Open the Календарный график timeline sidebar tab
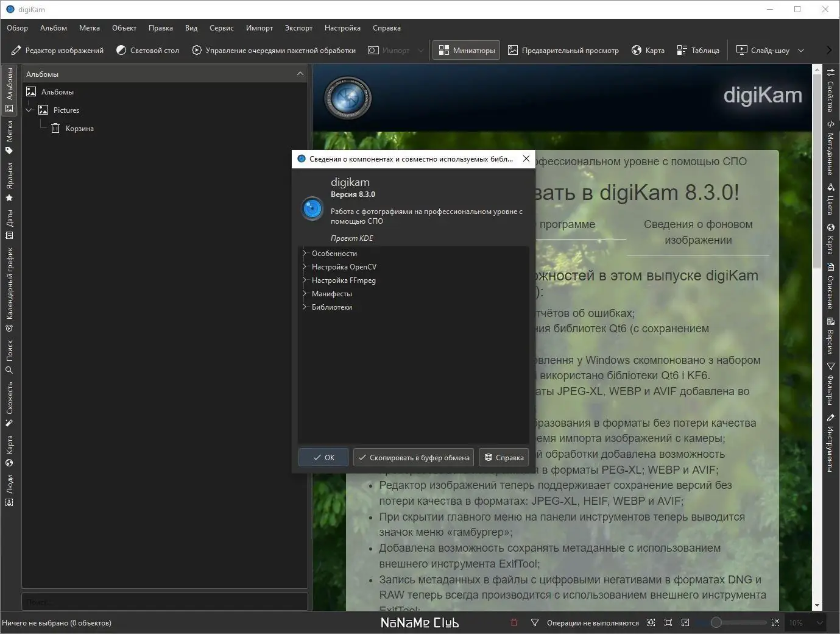840x634 pixels. 9,290
